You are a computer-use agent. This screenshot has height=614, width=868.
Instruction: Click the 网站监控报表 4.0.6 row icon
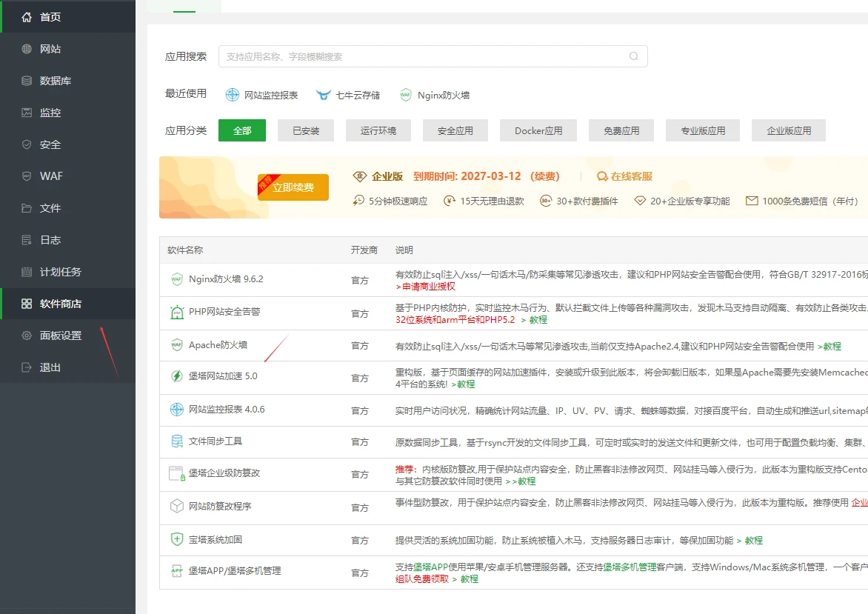(x=176, y=409)
